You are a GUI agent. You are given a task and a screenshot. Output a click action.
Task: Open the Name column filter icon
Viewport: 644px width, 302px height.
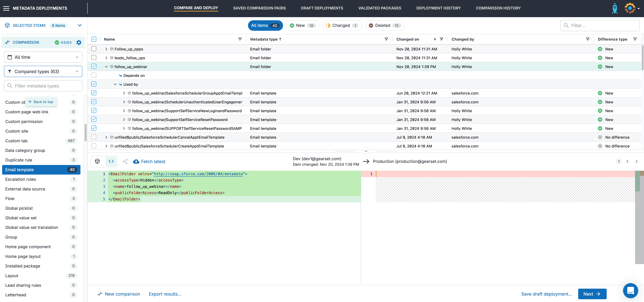tap(240, 39)
